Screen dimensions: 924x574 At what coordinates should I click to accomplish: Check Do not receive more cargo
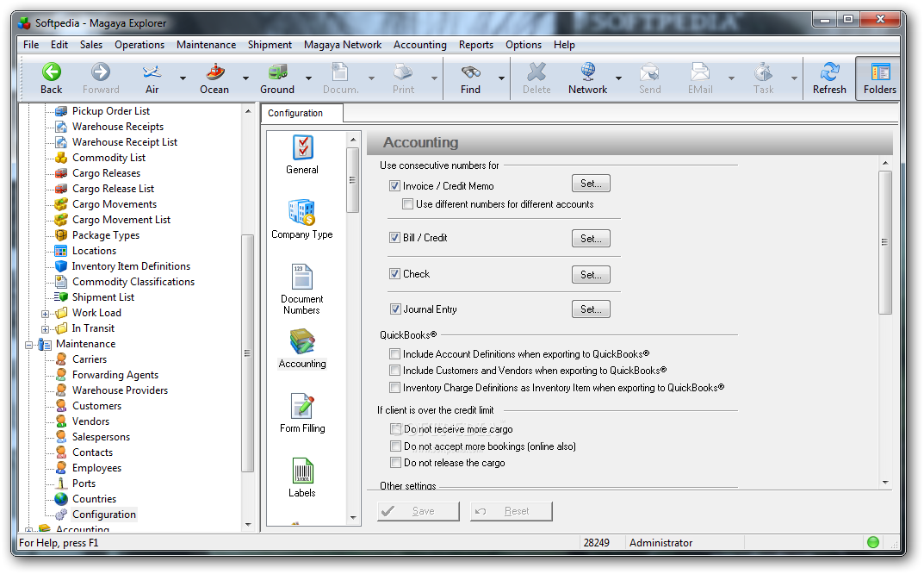pyautogui.click(x=395, y=429)
